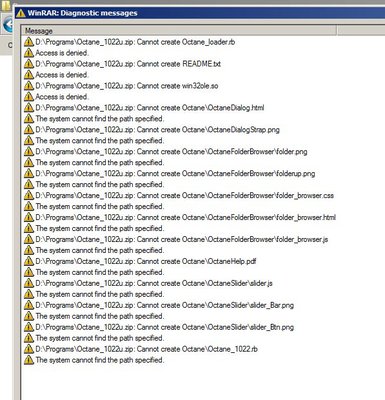The width and height of the screenshot is (385, 400).
Task: Click warning icon beside README.txt message
Action: (x=29, y=64)
